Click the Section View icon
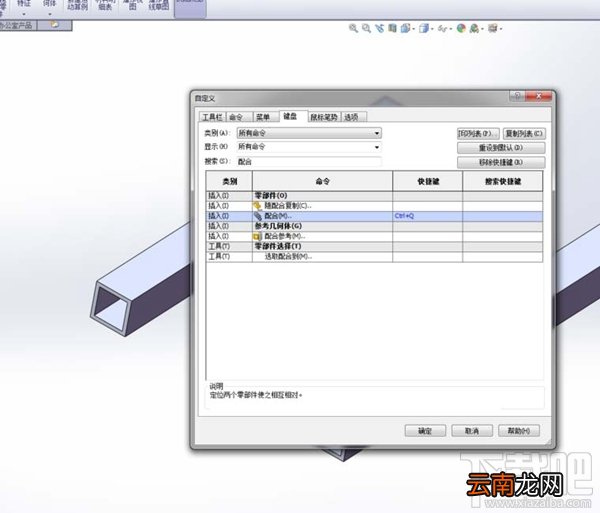Screen dimensions: 600x513 click(x=392, y=28)
